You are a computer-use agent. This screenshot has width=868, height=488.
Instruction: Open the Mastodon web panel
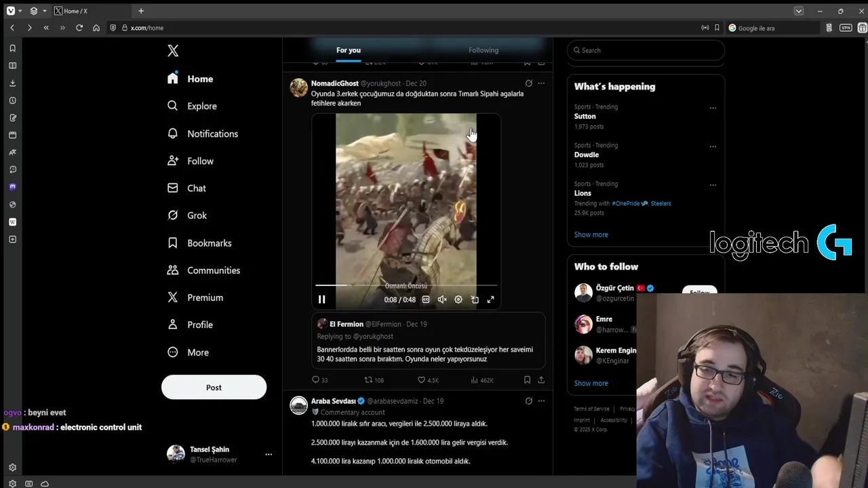[12, 187]
